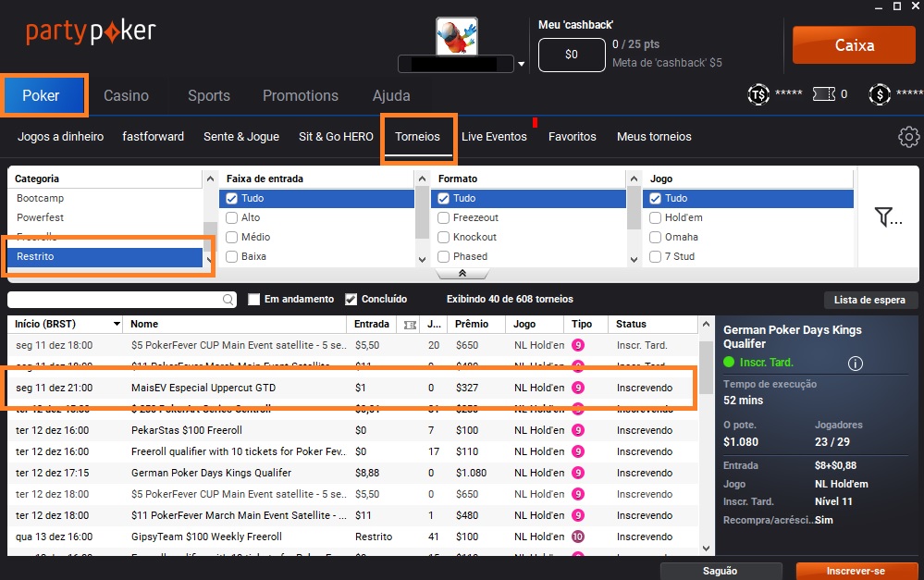
Task: Expand the account name dropdown arrow
Action: click(521, 64)
